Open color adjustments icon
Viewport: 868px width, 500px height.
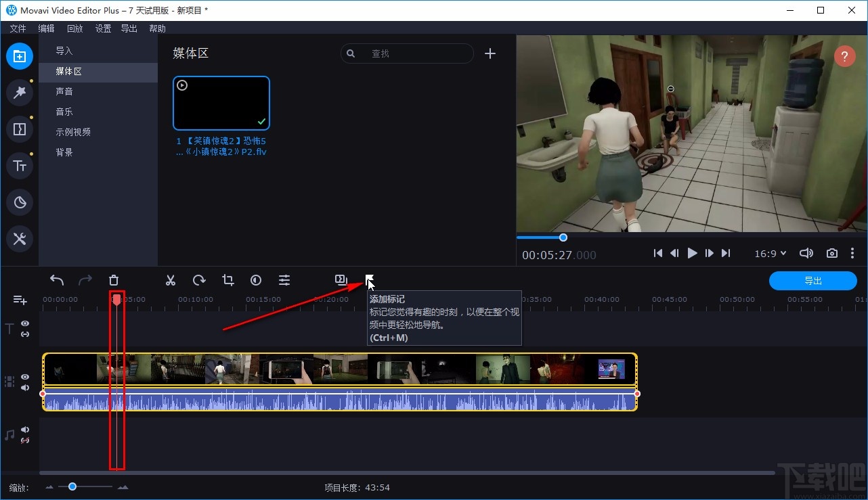tap(256, 280)
